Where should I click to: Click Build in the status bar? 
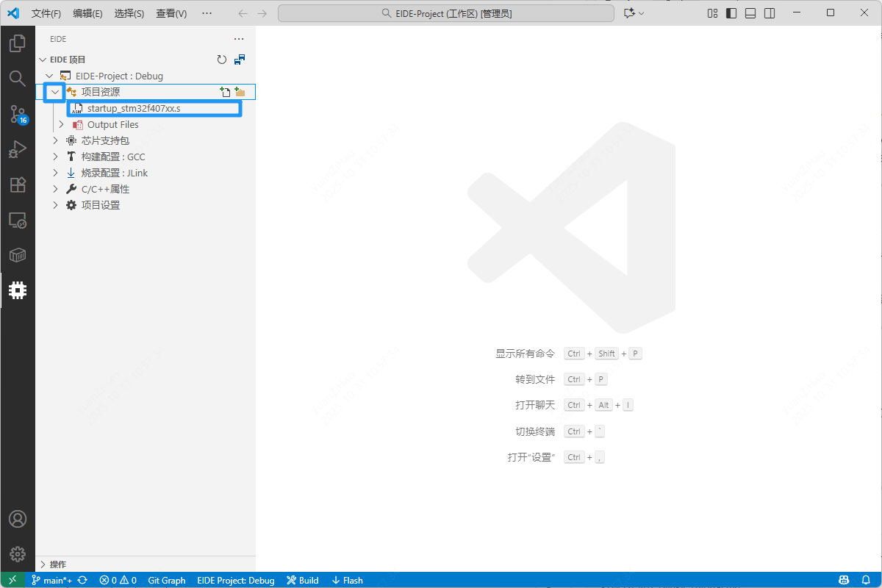pos(303,580)
